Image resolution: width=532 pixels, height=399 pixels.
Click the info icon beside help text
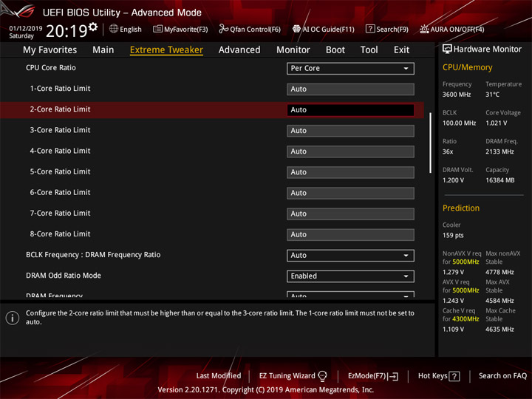click(13, 318)
